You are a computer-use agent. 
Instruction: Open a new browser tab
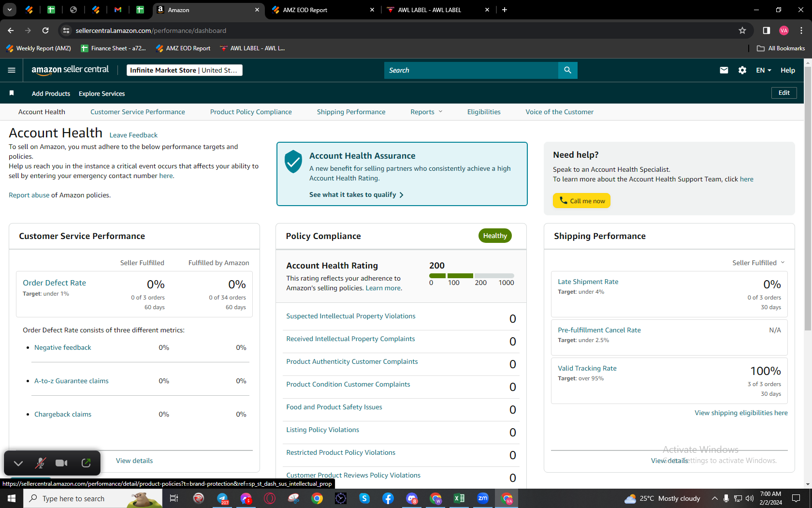(x=505, y=10)
